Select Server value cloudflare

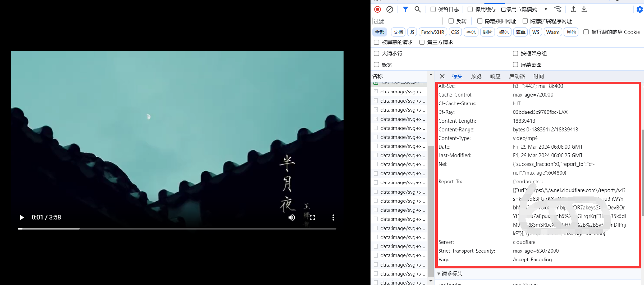pos(524,242)
